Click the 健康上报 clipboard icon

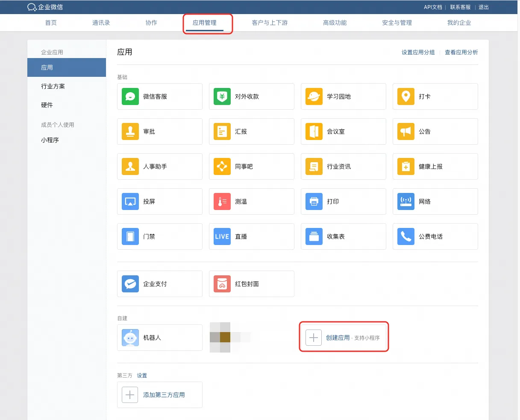(406, 166)
